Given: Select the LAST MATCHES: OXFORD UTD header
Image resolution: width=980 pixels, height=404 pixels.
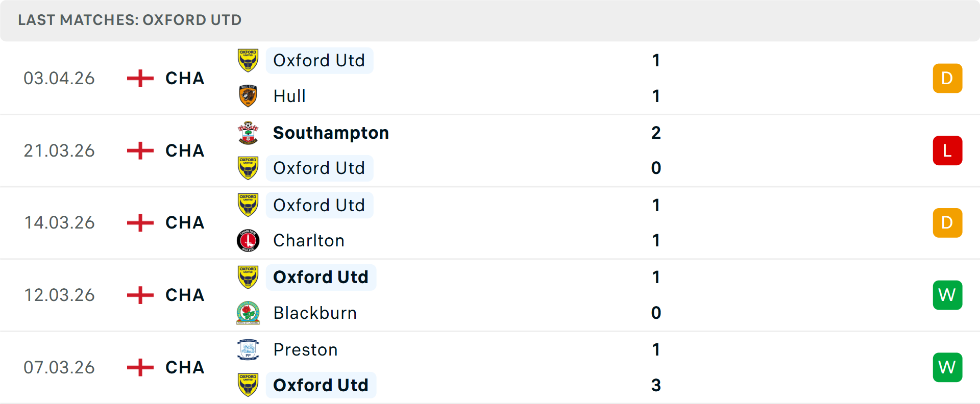Looking at the screenshot, I should point(129,20).
